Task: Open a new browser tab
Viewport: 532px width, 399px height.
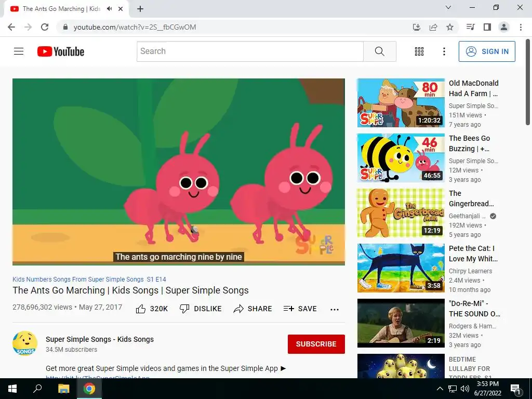Action: tap(140, 9)
